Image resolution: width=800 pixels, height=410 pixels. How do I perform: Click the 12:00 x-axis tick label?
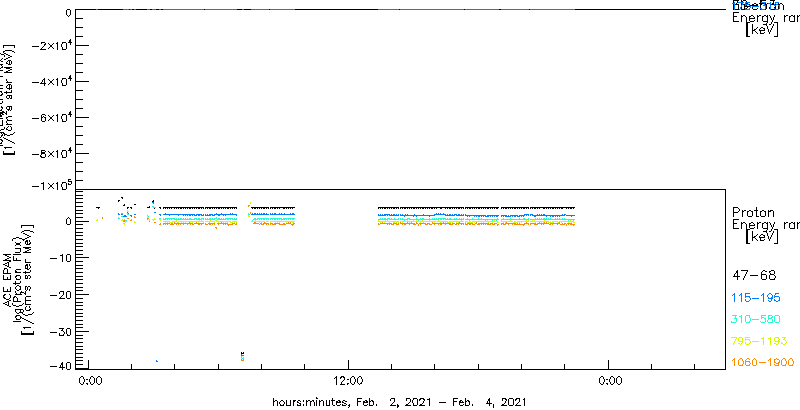(348, 380)
